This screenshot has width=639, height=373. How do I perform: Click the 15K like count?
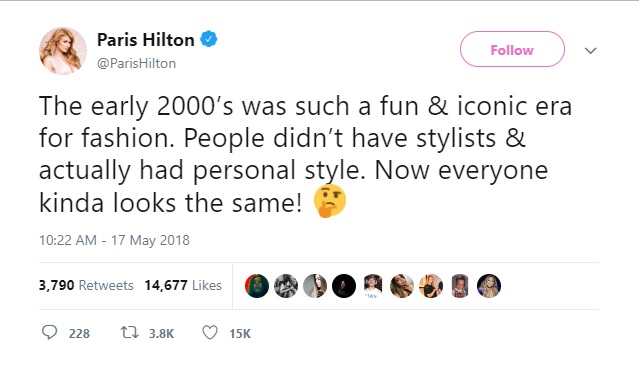[240, 334]
